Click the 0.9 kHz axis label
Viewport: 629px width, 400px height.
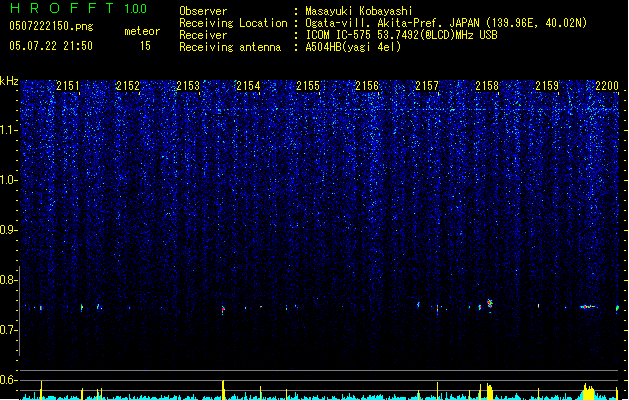pos(9,230)
